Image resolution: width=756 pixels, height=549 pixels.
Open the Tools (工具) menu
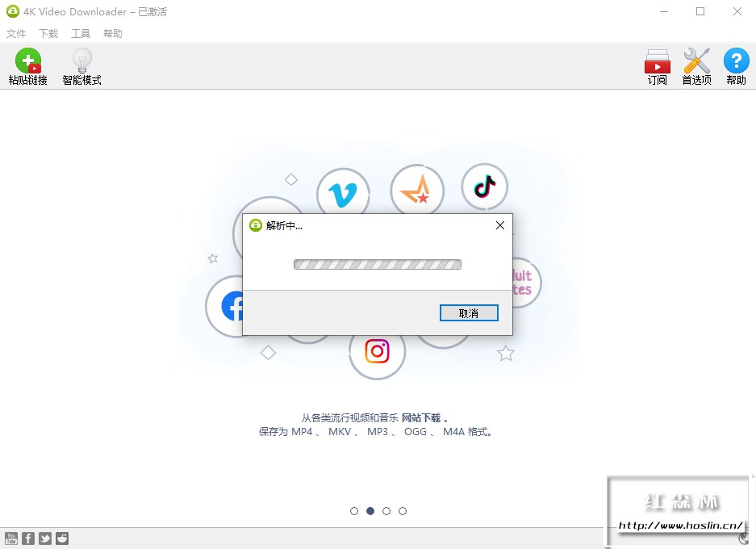(81, 33)
